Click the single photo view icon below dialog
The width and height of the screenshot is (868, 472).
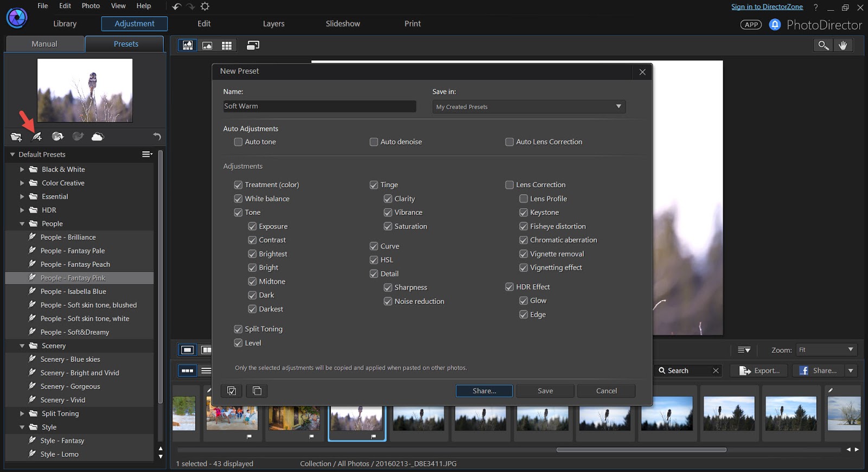click(x=187, y=350)
